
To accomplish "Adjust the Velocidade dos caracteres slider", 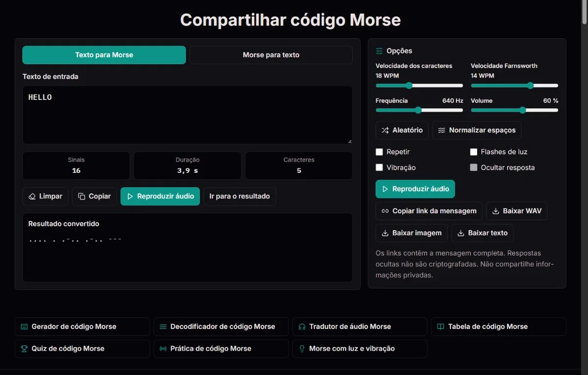I will [x=419, y=85].
